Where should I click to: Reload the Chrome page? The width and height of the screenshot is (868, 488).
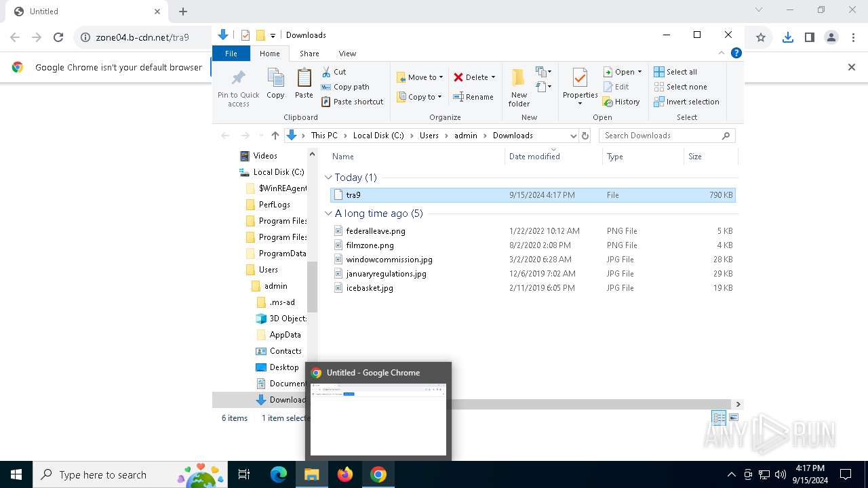click(58, 37)
